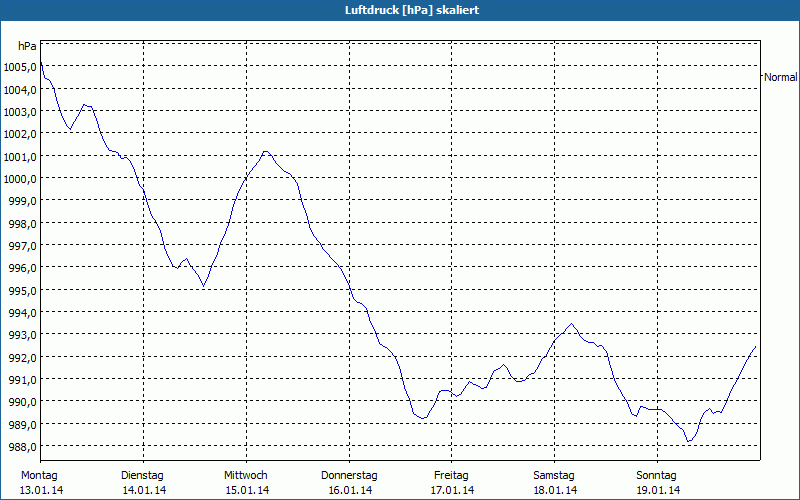
Task: Click the 998,0 y-axis value
Action: tap(22, 223)
